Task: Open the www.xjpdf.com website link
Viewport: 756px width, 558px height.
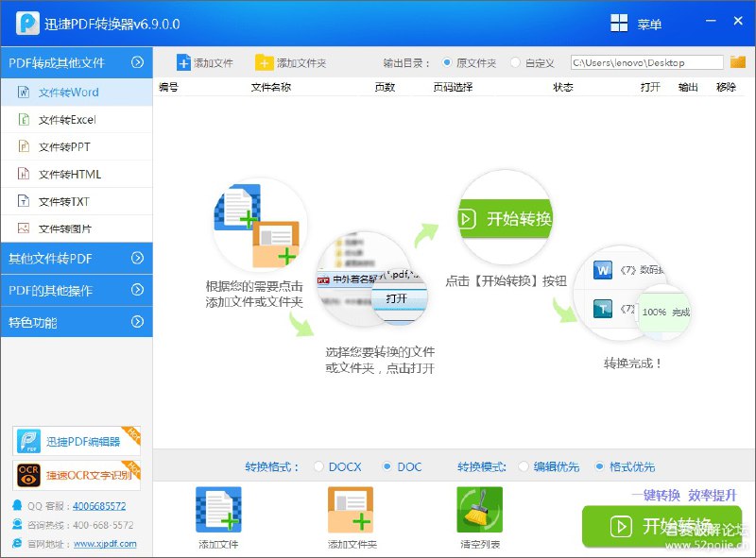Action: tap(107, 543)
